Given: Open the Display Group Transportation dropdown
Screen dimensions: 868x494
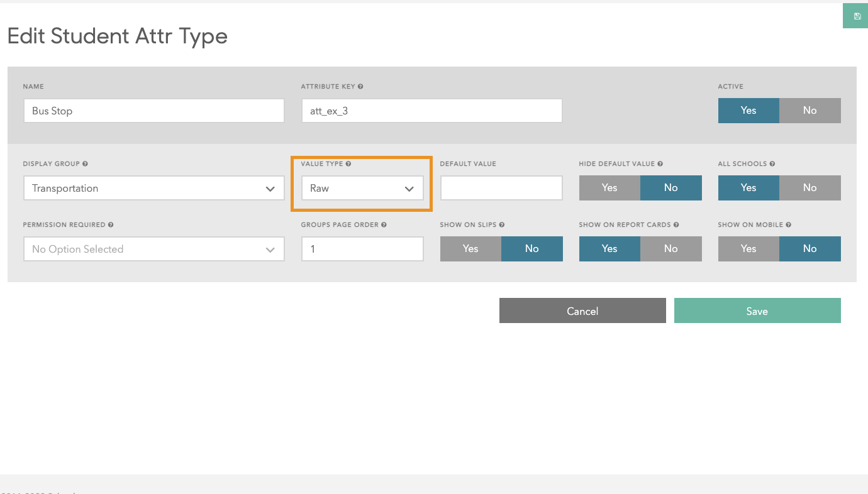Looking at the screenshot, I should pyautogui.click(x=153, y=189).
